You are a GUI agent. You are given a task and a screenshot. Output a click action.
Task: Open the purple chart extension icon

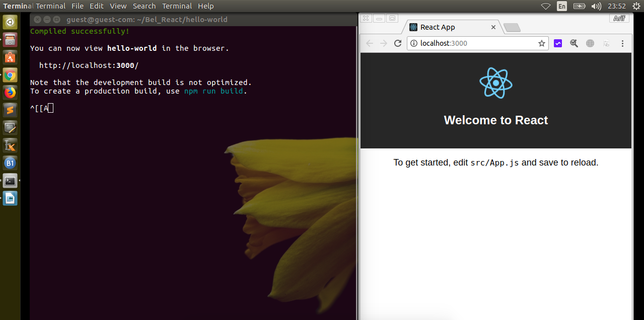click(x=558, y=43)
